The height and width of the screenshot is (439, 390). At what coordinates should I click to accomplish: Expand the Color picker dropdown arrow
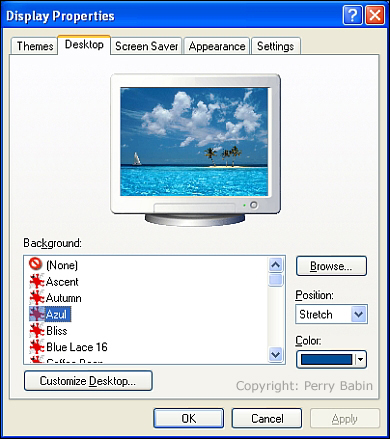[x=360, y=359]
